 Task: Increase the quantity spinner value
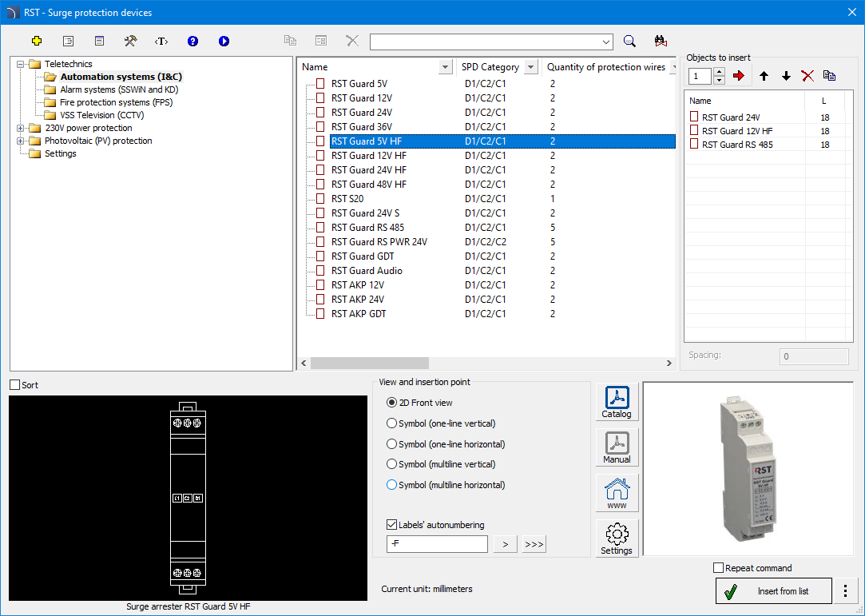click(x=719, y=71)
